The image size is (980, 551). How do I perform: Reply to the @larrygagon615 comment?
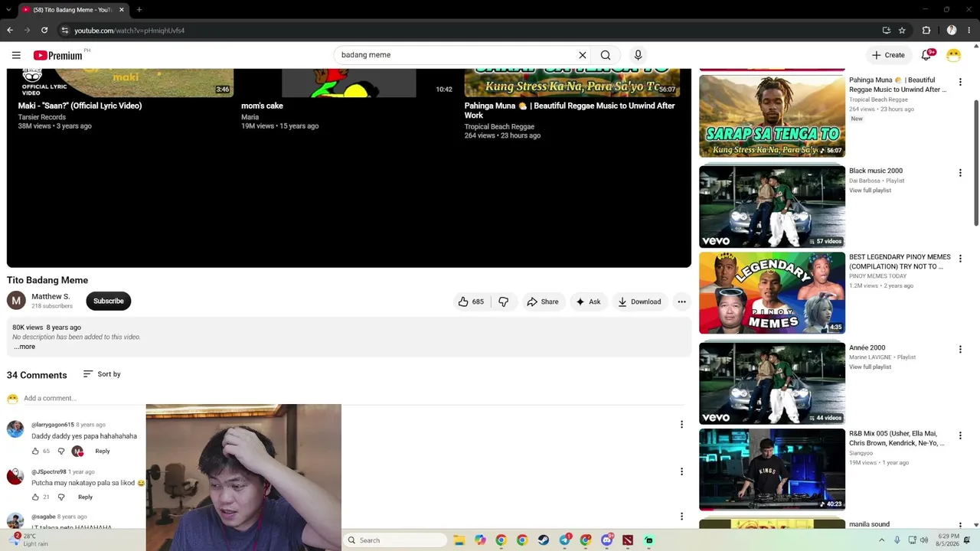click(103, 451)
